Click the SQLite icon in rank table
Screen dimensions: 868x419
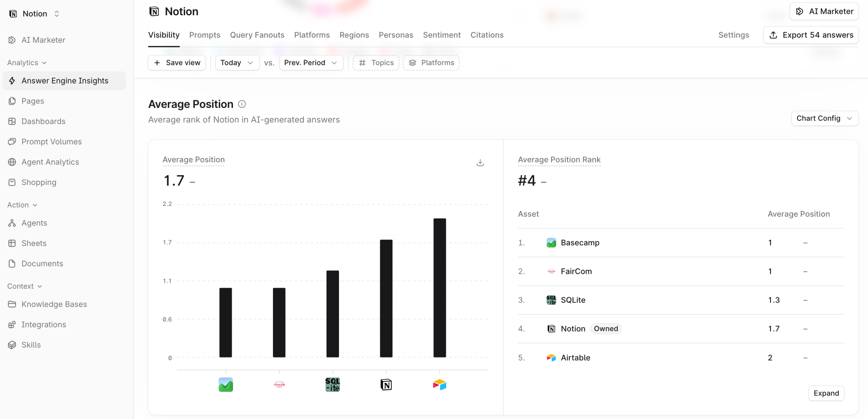coord(551,300)
